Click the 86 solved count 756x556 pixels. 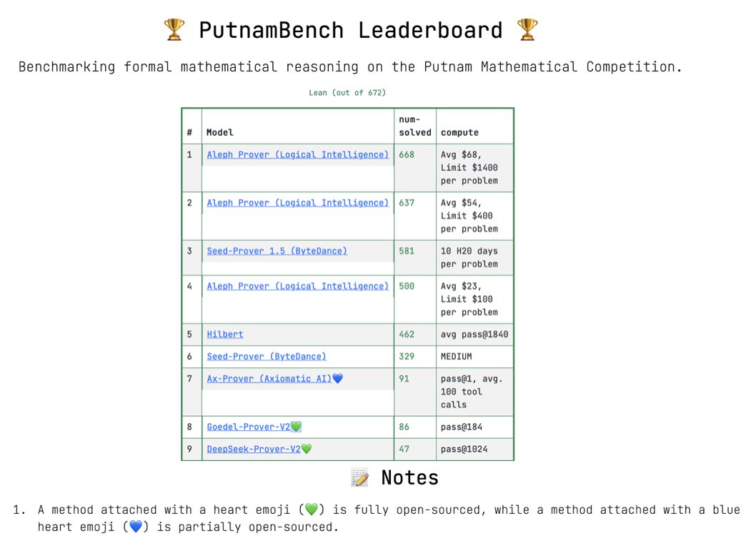[x=404, y=427]
